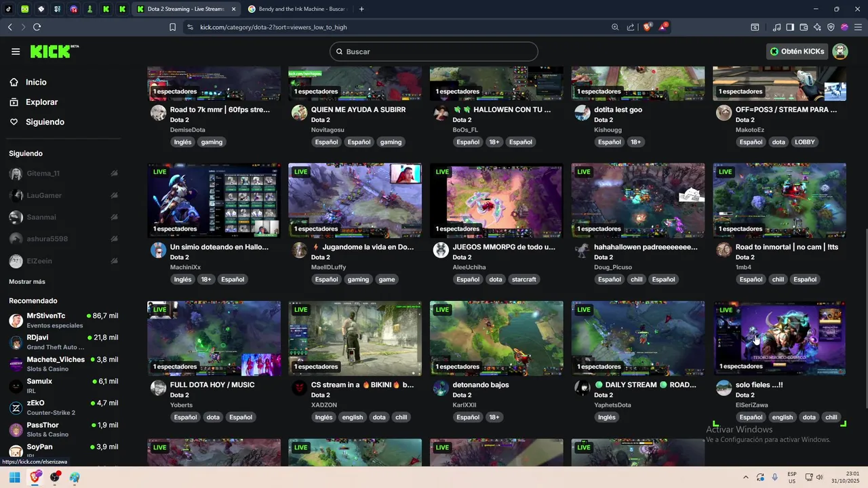
Task: Click Brave Rewards triangle icon
Action: coord(663,27)
